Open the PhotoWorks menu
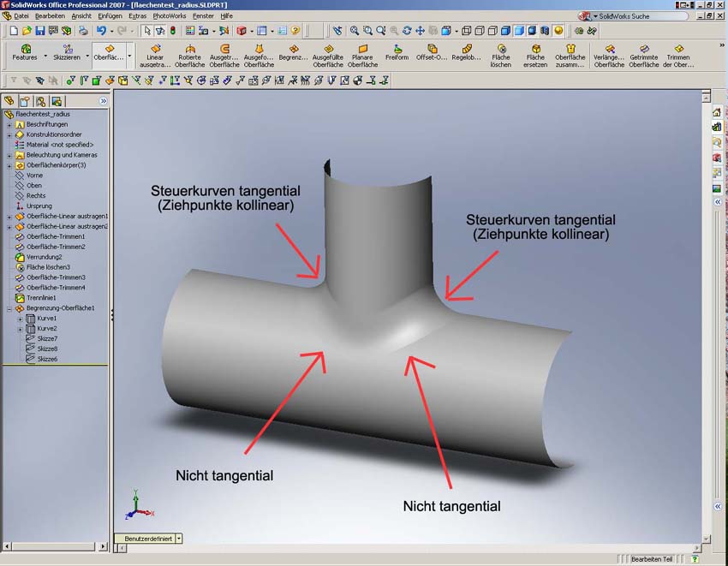The image size is (728, 566). (x=170, y=15)
